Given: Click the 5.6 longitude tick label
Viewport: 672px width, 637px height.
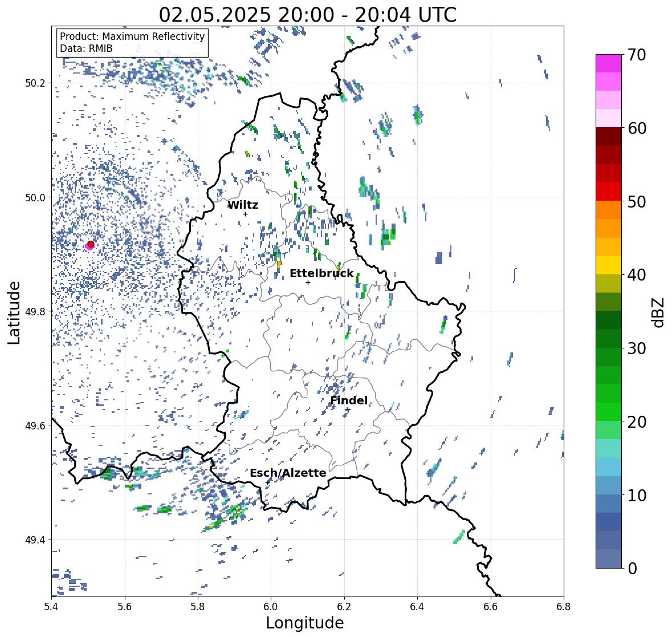Looking at the screenshot, I should point(125,606).
